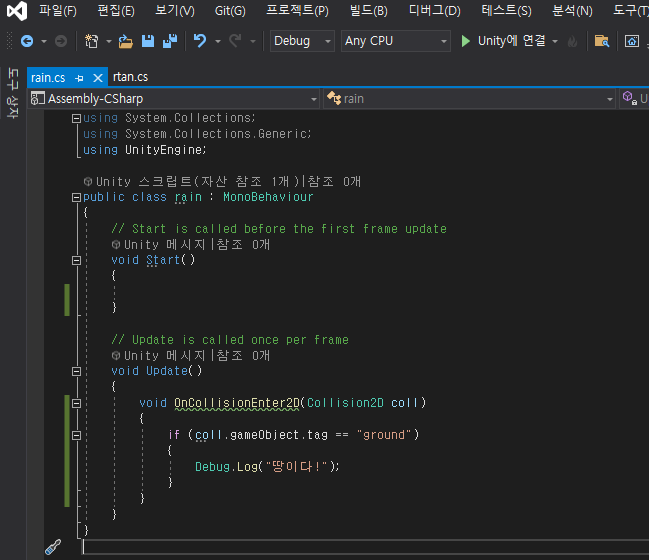Click the Collision2D parameter type

[345, 403]
